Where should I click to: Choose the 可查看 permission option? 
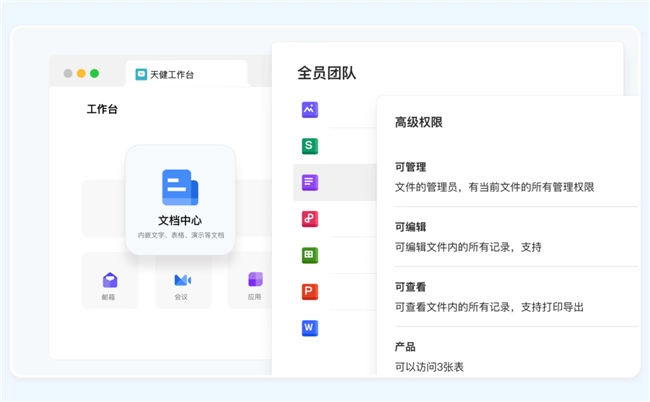[413, 287]
